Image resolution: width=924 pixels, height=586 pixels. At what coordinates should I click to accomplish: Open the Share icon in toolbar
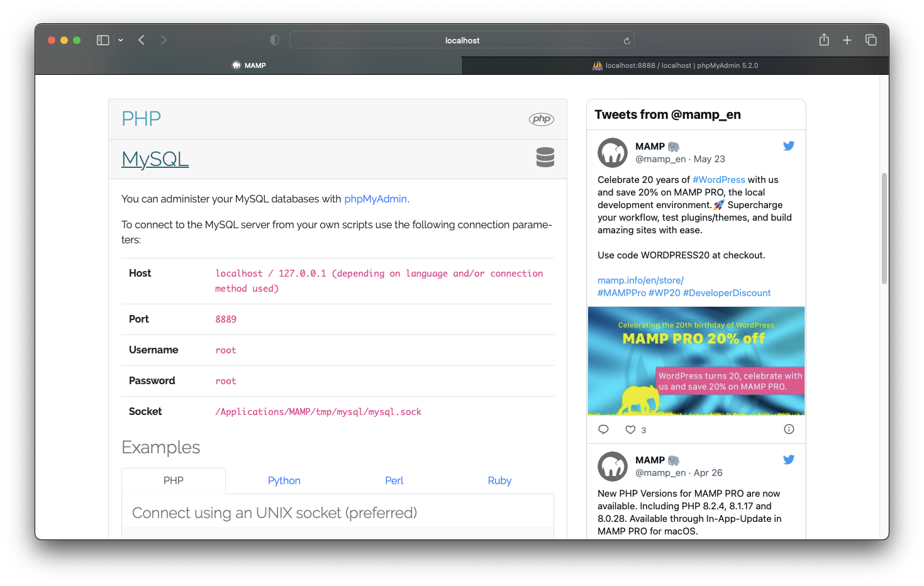point(824,40)
